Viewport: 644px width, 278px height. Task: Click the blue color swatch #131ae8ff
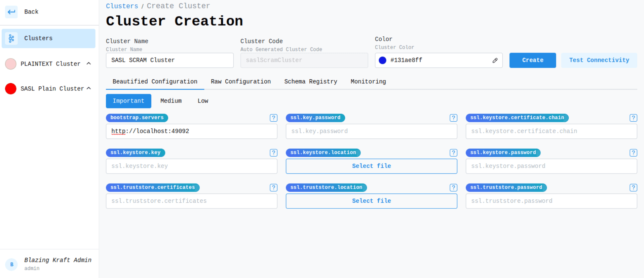(x=382, y=61)
